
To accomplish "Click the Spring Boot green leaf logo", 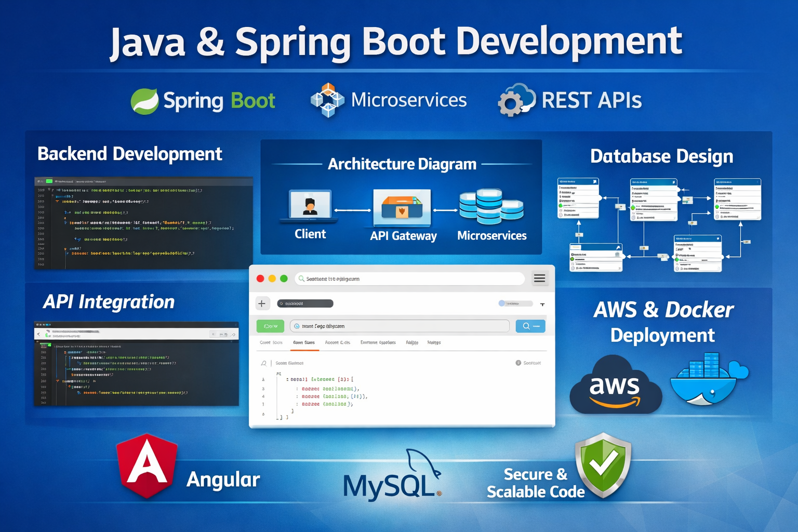I will click(144, 101).
